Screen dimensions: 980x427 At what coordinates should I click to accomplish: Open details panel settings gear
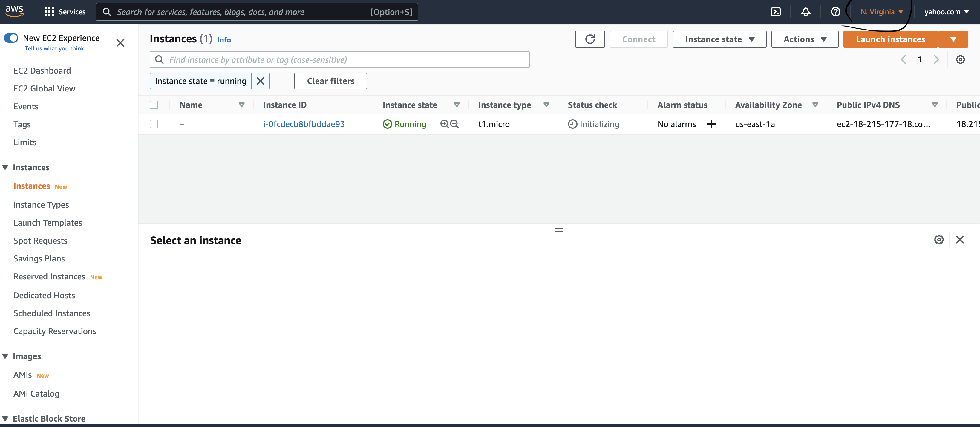click(x=938, y=240)
